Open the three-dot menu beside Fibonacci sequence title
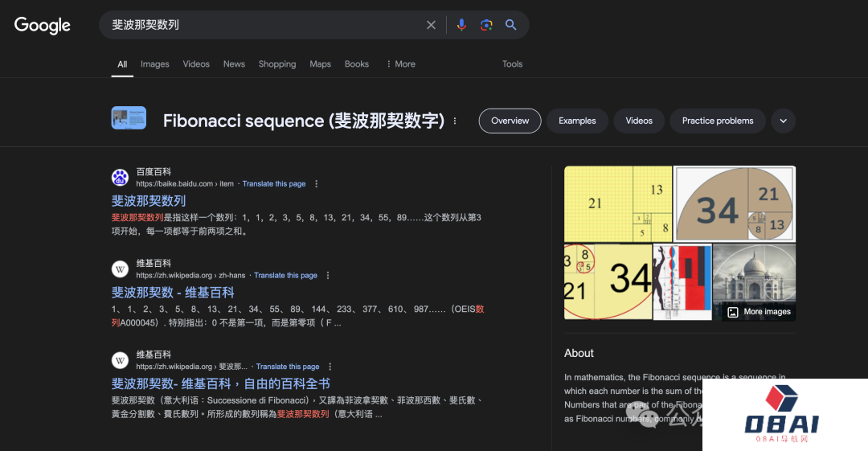The image size is (868, 451). click(455, 121)
